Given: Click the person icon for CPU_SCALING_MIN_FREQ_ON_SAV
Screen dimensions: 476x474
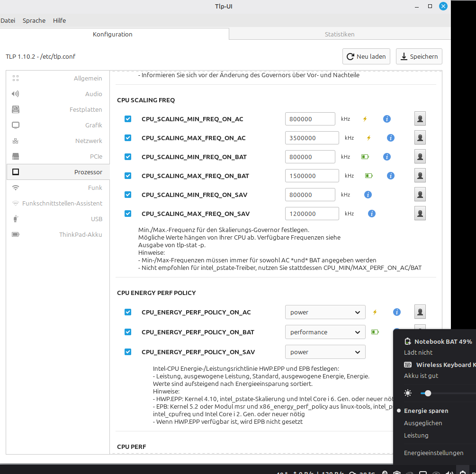Looking at the screenshot, I should pos(420,195).
